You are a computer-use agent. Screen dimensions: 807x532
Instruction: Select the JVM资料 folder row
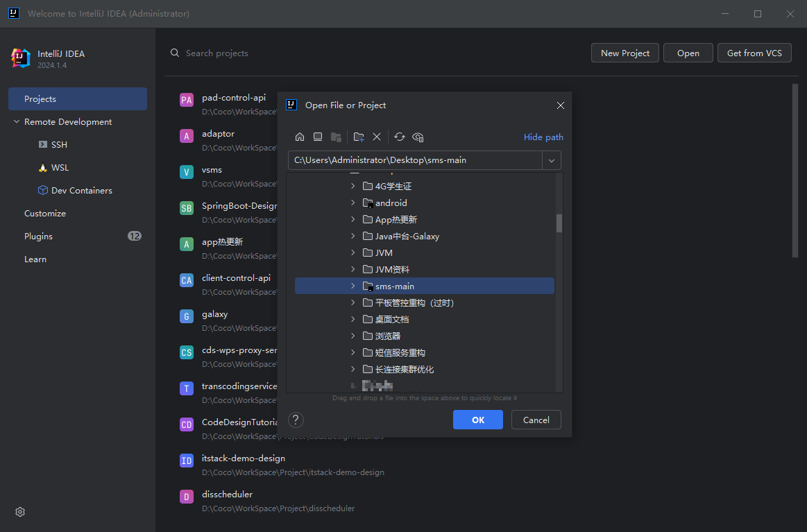pyautogui.click(x=425, y=269)
